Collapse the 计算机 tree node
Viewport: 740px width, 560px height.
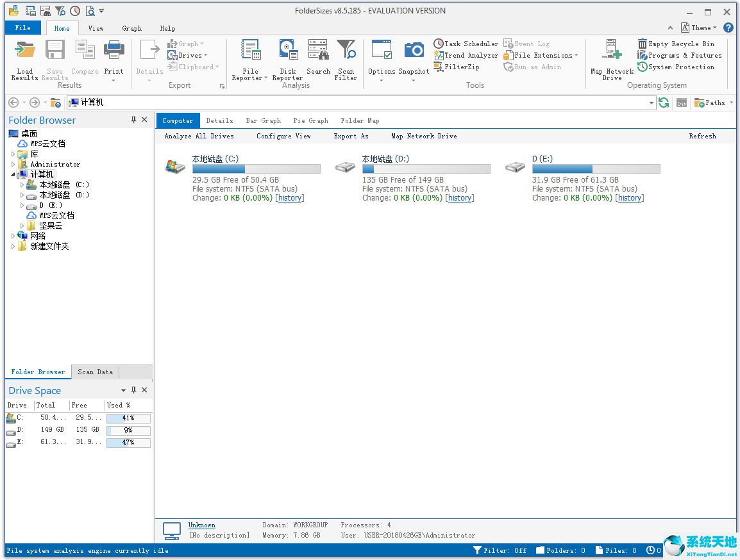(x=13, y=174)
